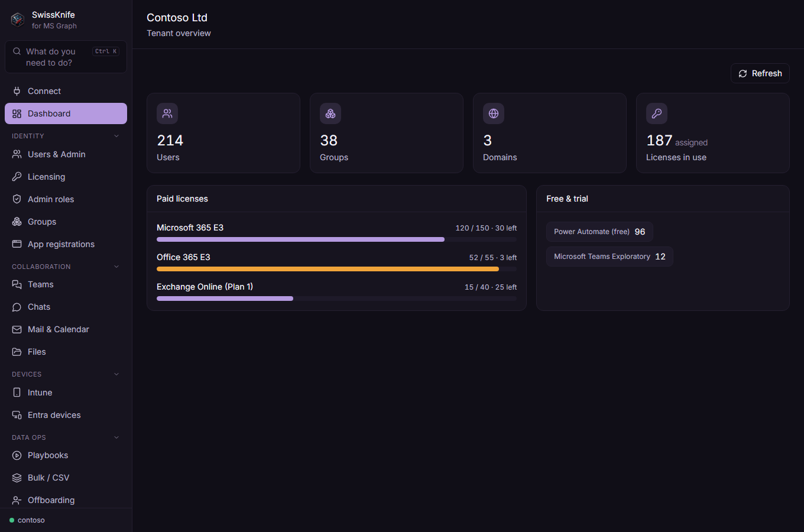Click the layers icon beside Bulk / CSV
Image resolution: width=804 pixels, height=532 pixels.
(x=17, y=478)
